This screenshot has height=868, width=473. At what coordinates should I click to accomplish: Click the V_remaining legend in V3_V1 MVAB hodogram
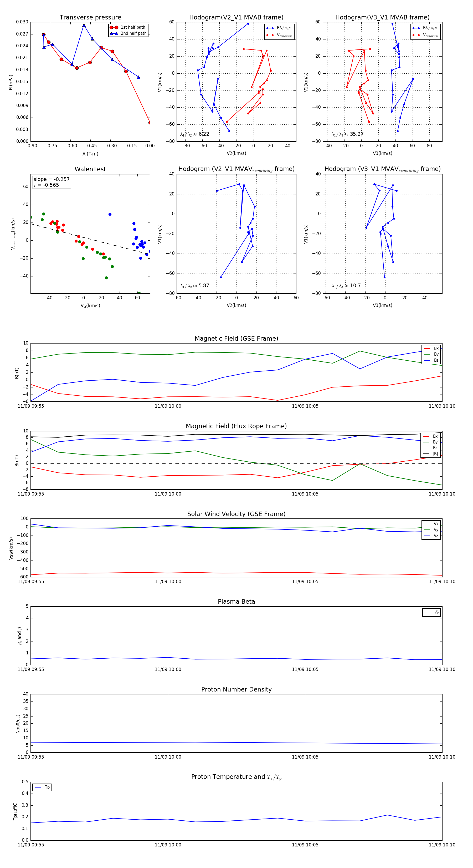pos(426,35)
